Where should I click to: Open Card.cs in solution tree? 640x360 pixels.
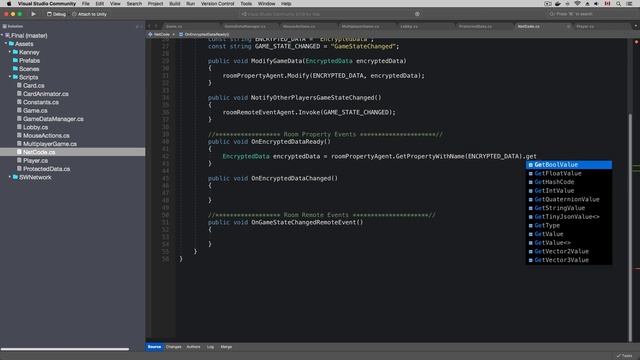[33, 86]
